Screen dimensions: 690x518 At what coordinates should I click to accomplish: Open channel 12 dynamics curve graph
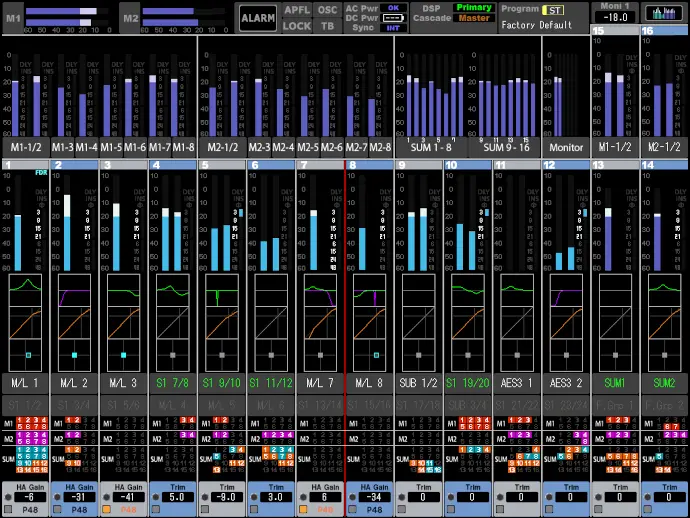tap(566, 323)
